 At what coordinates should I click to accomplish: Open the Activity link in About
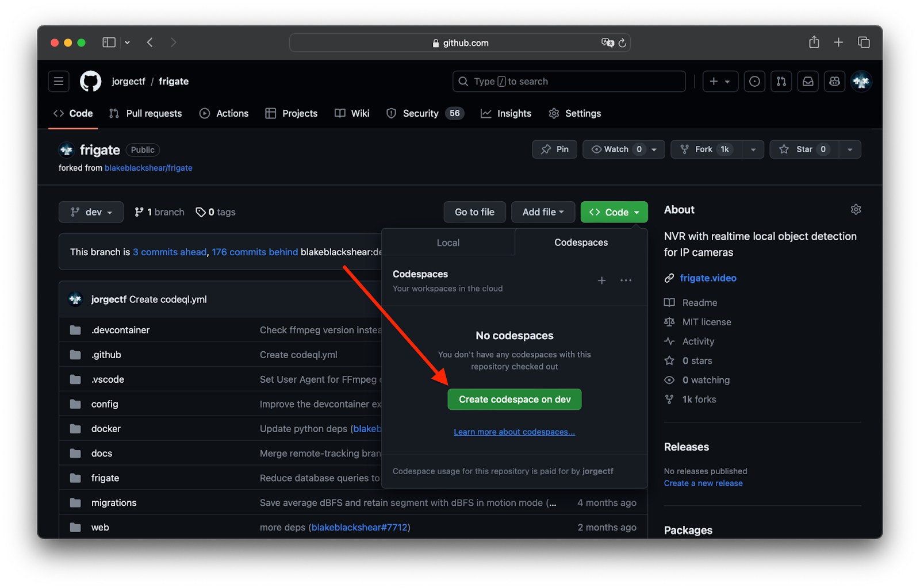point(689,341)
